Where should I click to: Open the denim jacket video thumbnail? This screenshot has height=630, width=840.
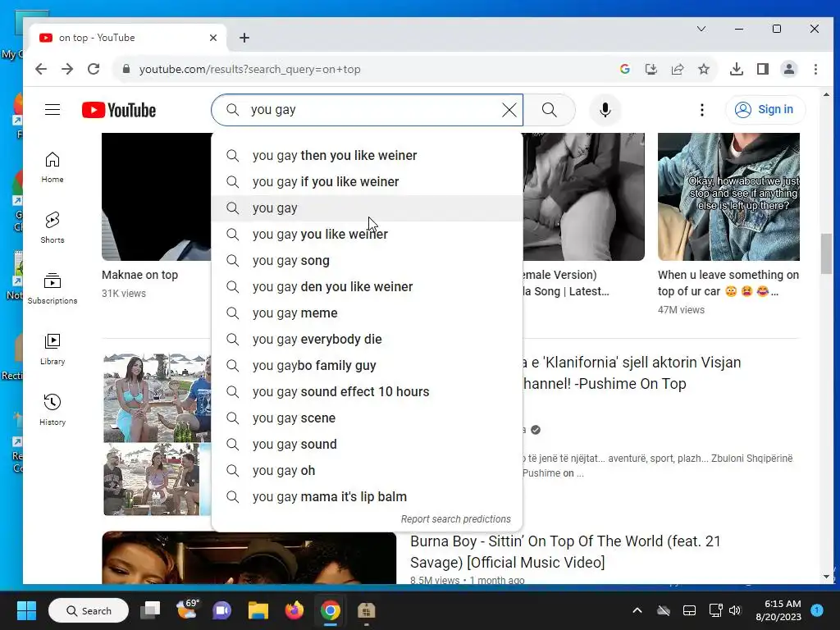(728, 197)
